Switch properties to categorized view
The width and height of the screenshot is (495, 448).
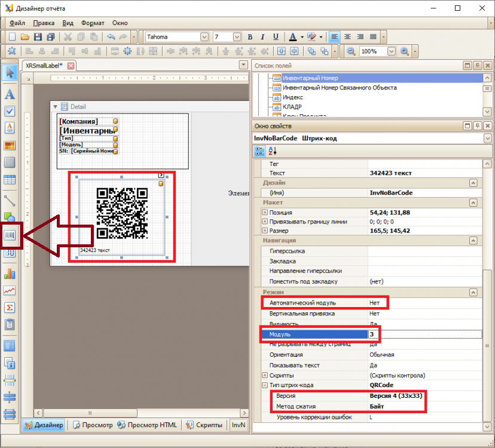pos(260,151)
